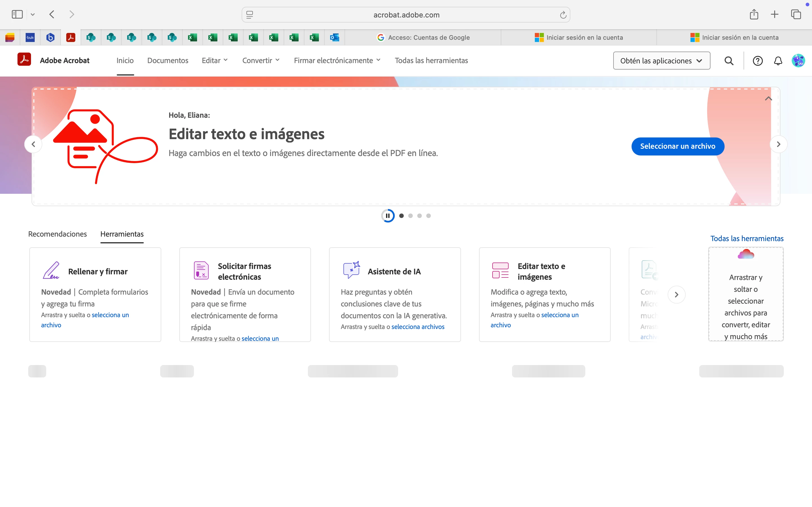
Task: Expand the Editar dropdown menu
Action: tap(215, 60)
